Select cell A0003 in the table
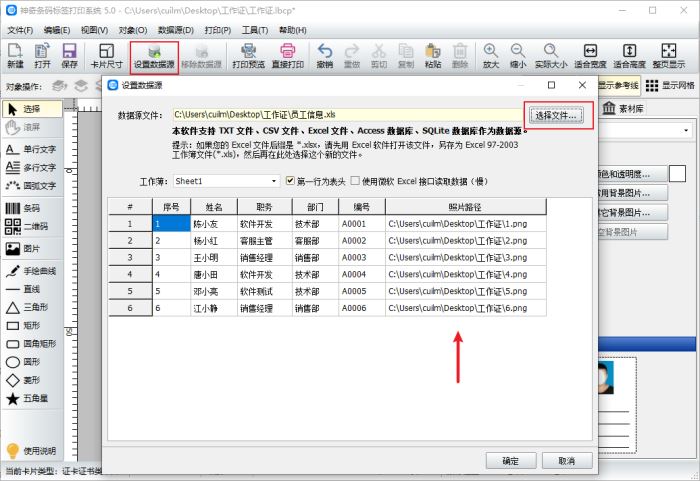 361,258
